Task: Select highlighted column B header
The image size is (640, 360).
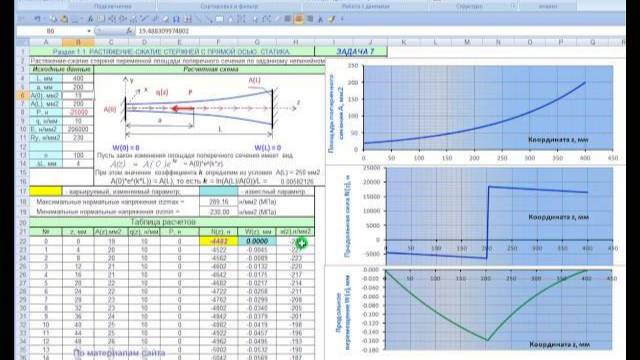Action: coord(78,42)
